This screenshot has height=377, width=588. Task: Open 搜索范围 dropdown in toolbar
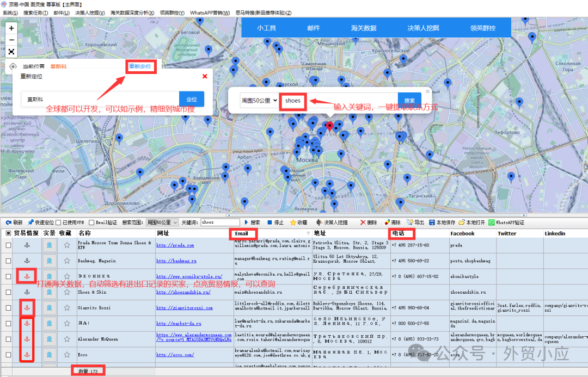[x=162, y=223]
